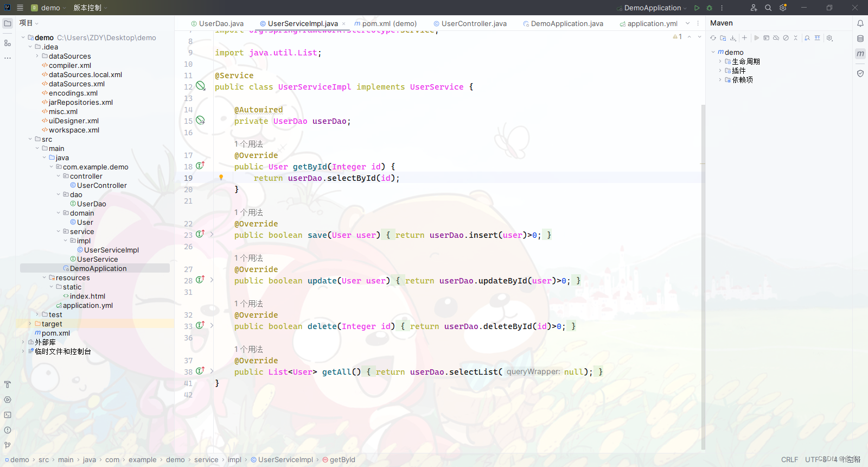Run DemoApplication with green play icon
Viewport: 868px width, 467px height.
tap(697, 8)
